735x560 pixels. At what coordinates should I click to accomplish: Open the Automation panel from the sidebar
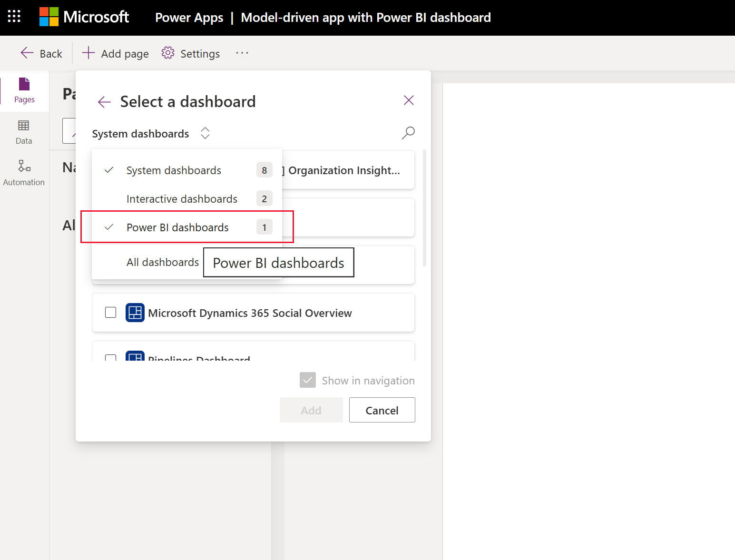click(23, 172)
